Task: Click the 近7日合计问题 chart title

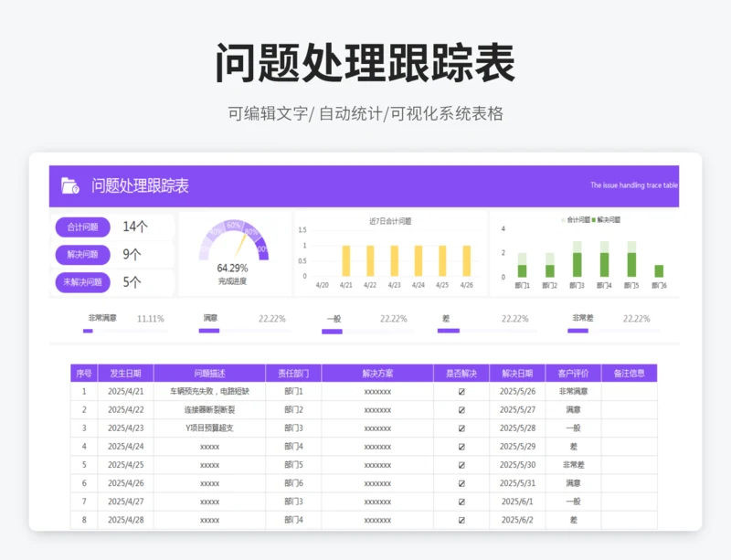Action: point(390,221)
